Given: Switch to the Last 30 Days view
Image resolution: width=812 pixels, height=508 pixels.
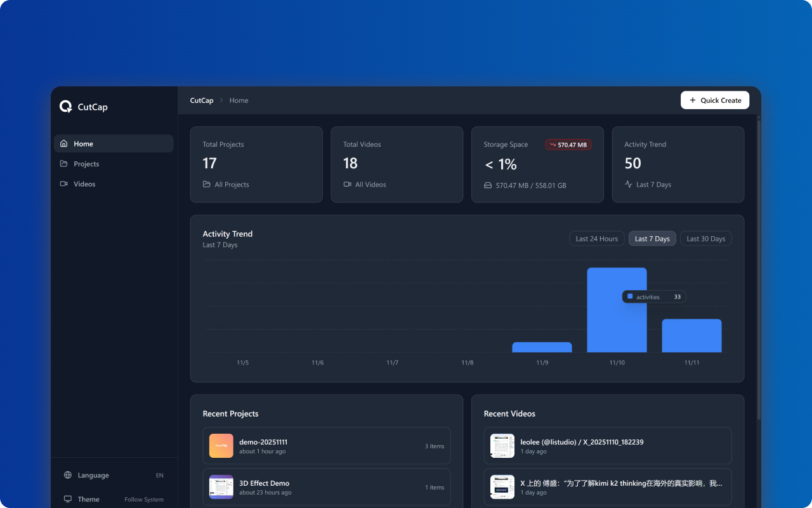Looking at the screenshot, I should [705, 238].
